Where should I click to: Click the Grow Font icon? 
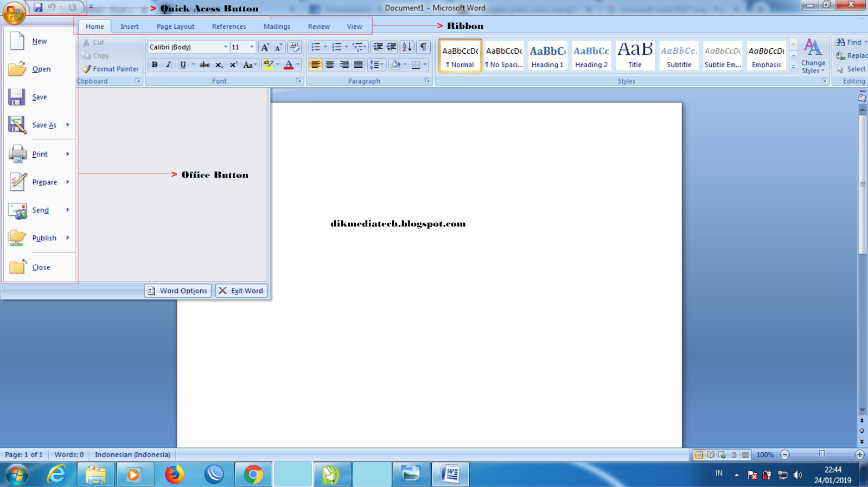pyautogui.click(x=265, y=47)
